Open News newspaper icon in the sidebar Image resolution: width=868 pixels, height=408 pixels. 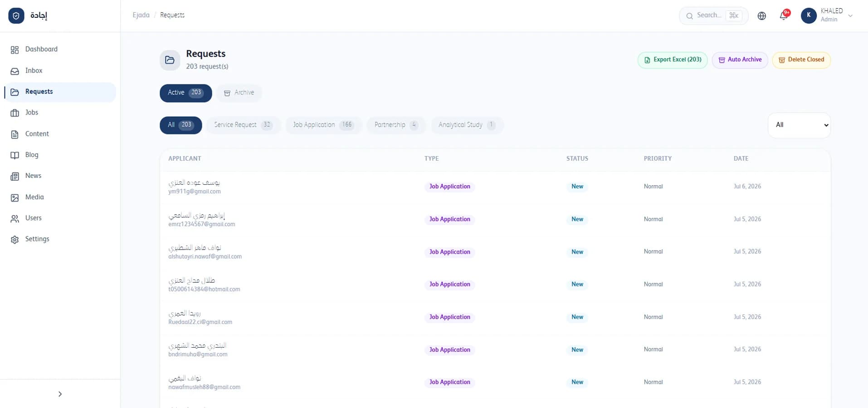click(x=15, y=176)
